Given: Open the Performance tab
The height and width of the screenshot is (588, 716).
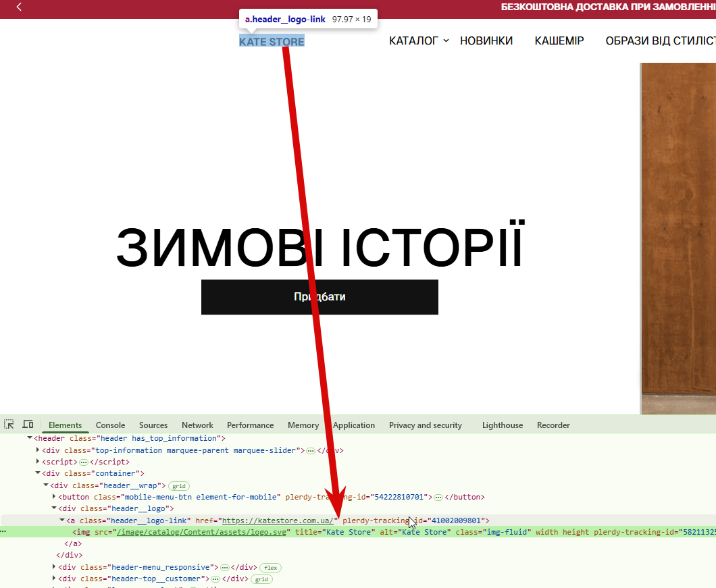Looking at the screenshot, I should 250,425.
